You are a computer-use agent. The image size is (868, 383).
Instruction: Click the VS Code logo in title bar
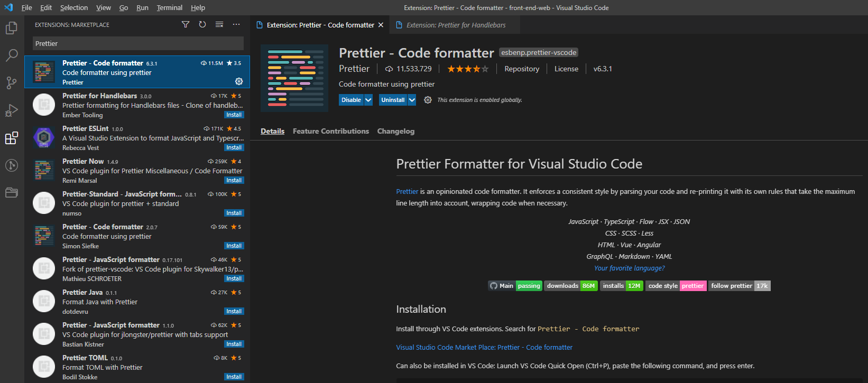click(8, 7)
